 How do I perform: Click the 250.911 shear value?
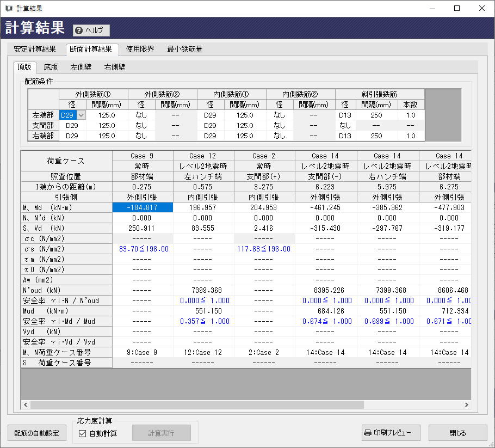point(142,228)
